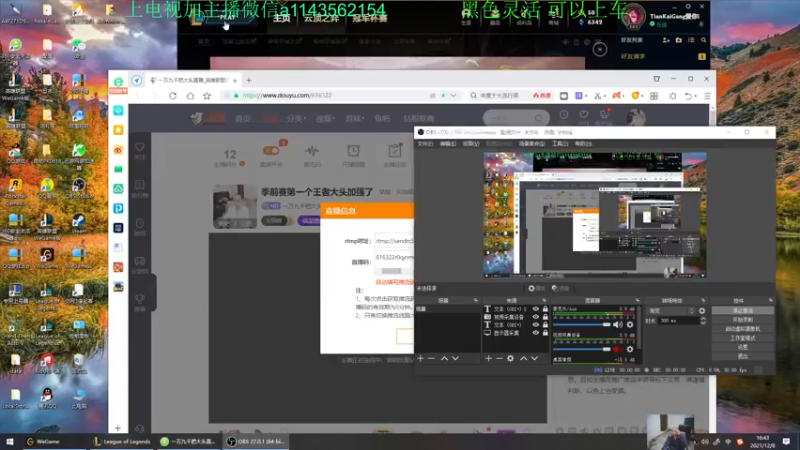This screenshot has height=450, width=800.
Task: Pop out the audio mixer dock icon
Action: (637, 301)
